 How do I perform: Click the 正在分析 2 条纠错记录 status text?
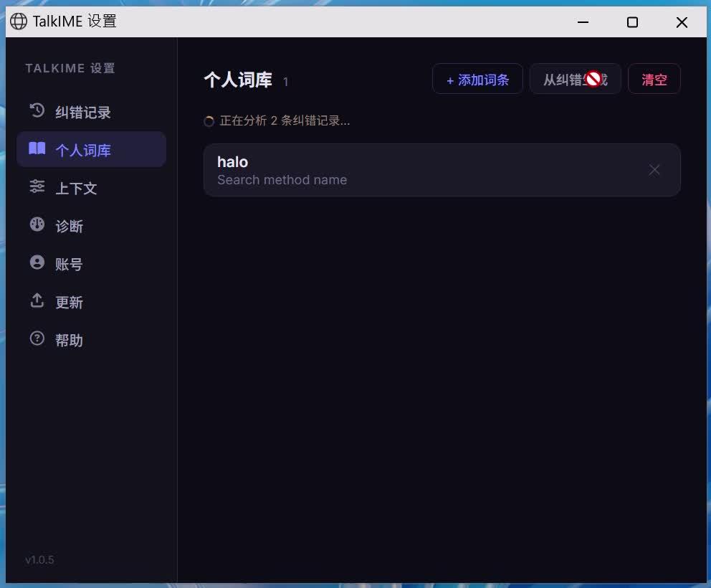pyautogui.click(x=285, y=120)
